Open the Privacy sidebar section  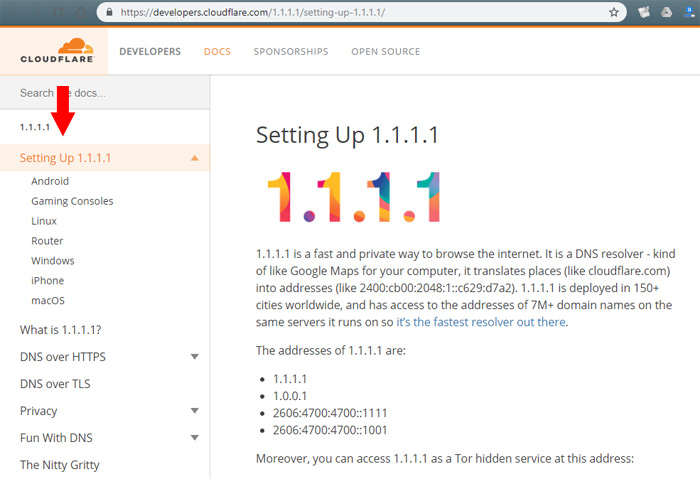pyautogui.click(x=38, y=411)
